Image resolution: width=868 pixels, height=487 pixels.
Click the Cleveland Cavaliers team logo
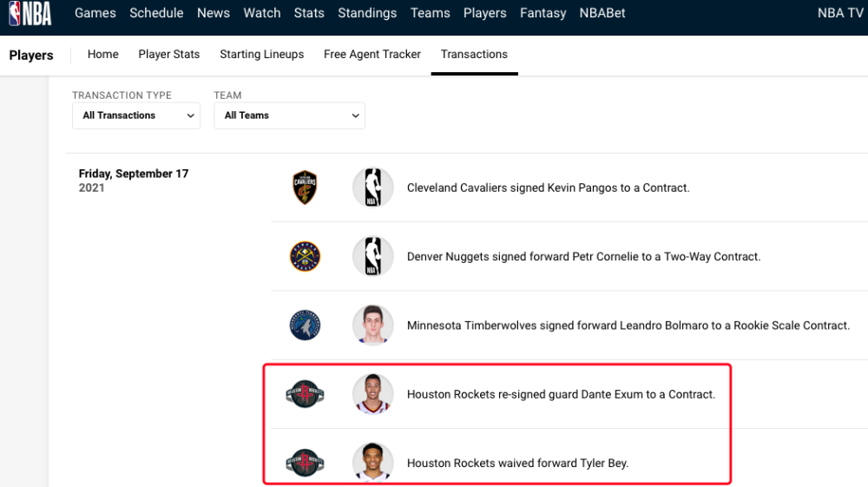(x=305, y=188)
